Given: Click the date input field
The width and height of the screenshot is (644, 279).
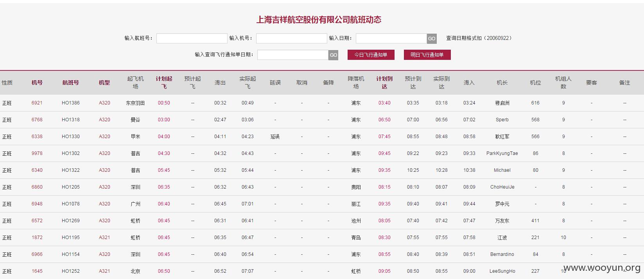Looking at the screenshot, I should tap(391, 38).
